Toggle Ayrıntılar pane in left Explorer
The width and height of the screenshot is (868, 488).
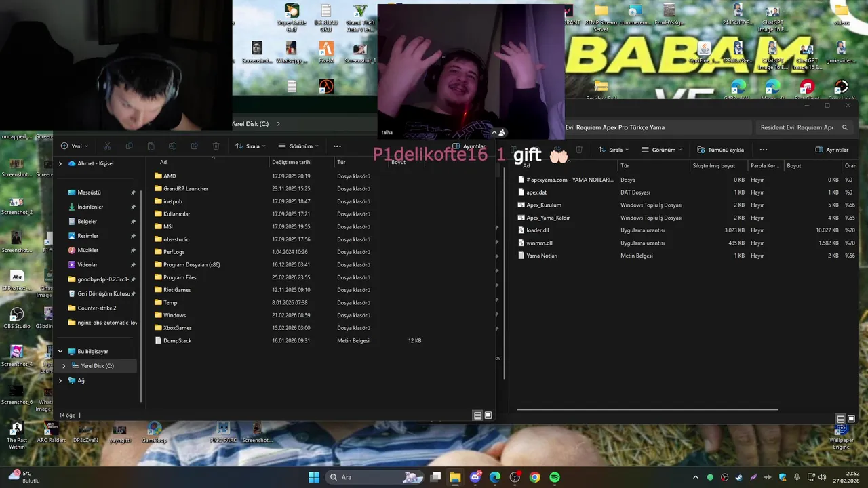click(x=469, y=146)
